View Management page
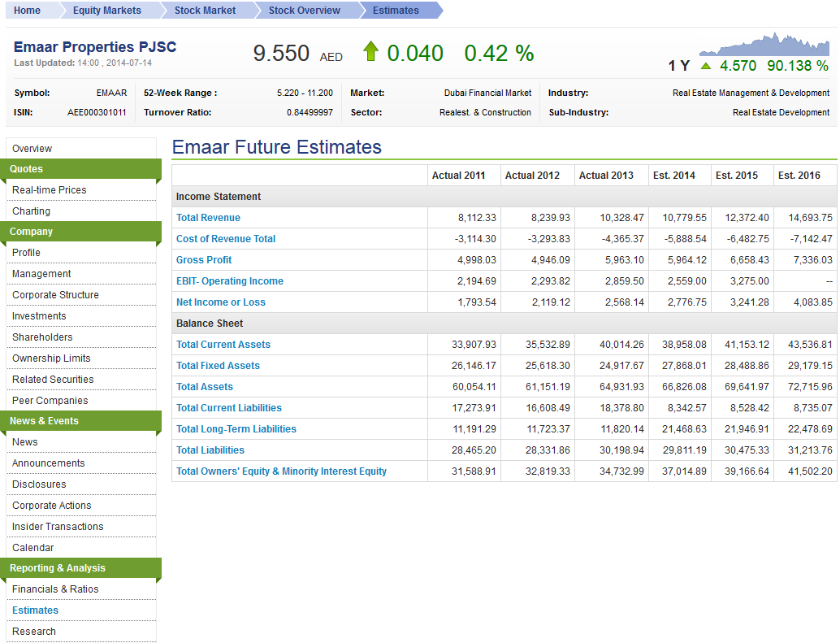The image size is (840, 643). (41, 274)
